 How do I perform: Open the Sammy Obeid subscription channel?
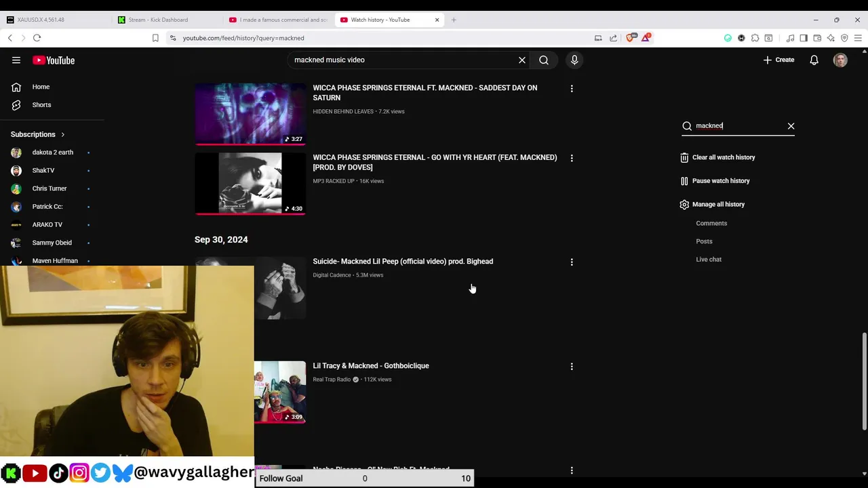point(52,243)
